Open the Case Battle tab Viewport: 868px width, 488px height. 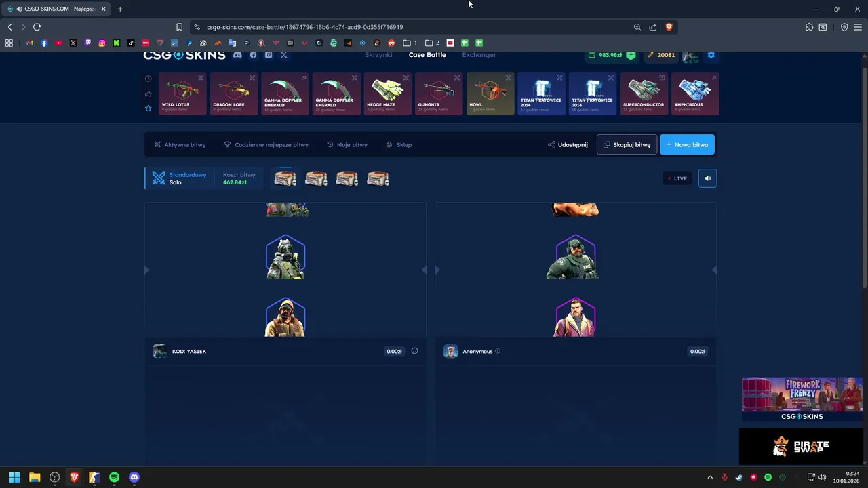(427, 55)
